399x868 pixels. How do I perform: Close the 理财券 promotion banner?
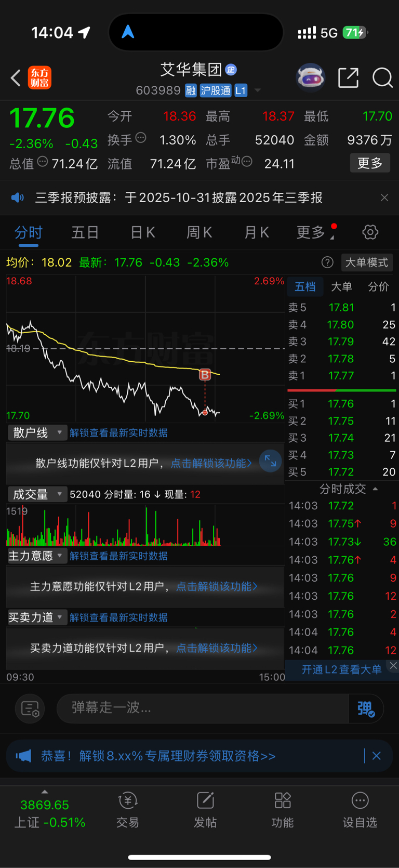[x=377, y=756]
